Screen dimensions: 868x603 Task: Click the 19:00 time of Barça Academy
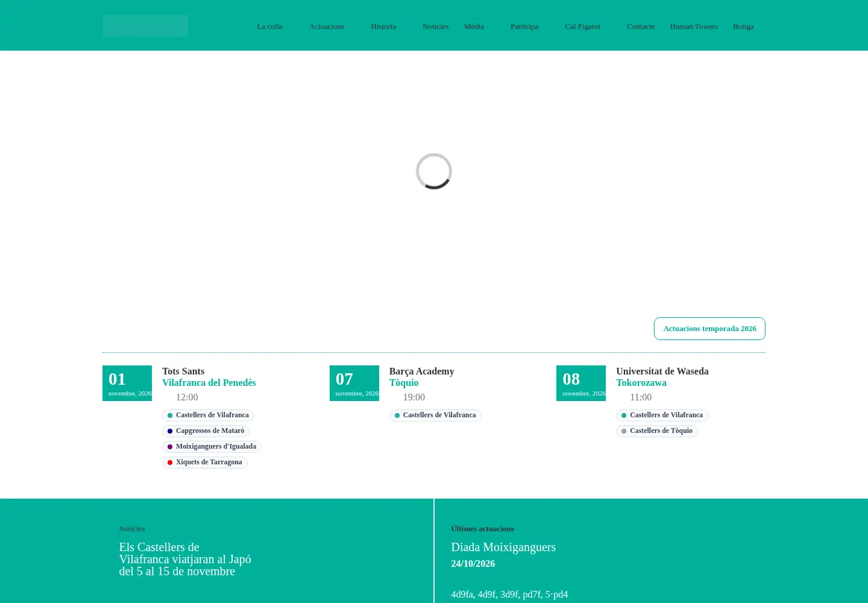(414, 397)
